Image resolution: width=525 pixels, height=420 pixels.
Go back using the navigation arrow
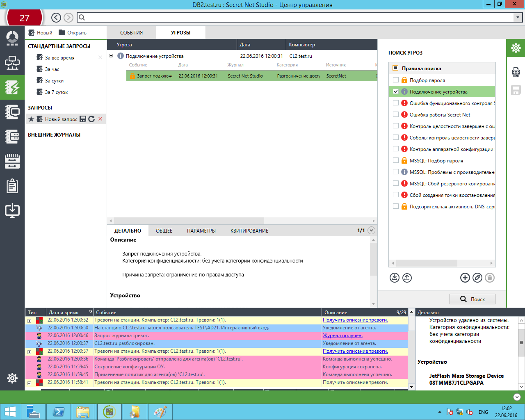point(56,18)
